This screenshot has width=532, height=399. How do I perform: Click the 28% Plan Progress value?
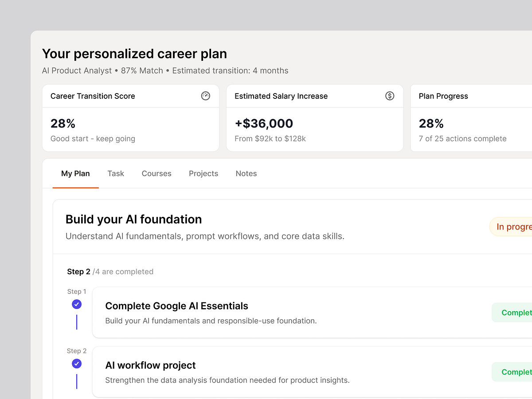[x=431, y=123]
